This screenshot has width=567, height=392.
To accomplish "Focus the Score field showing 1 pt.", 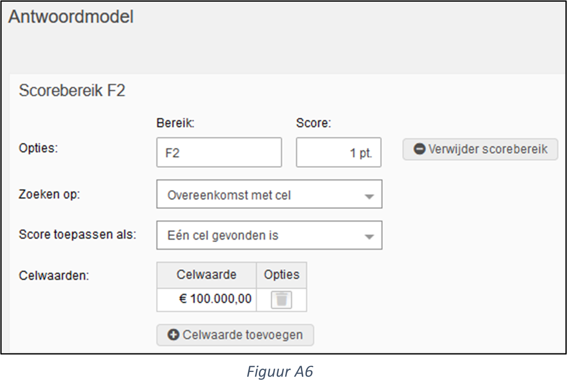I will click(339, 153).
